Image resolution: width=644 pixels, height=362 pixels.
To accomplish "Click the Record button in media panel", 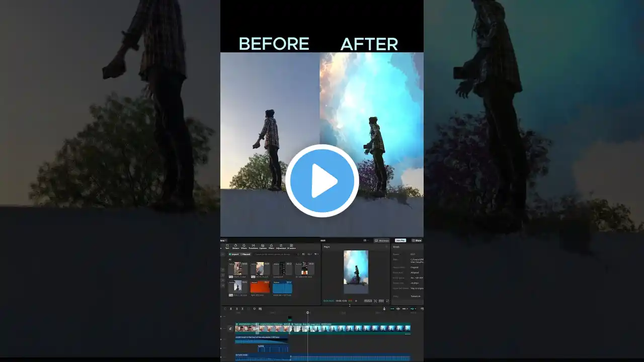I will [246, 254].
